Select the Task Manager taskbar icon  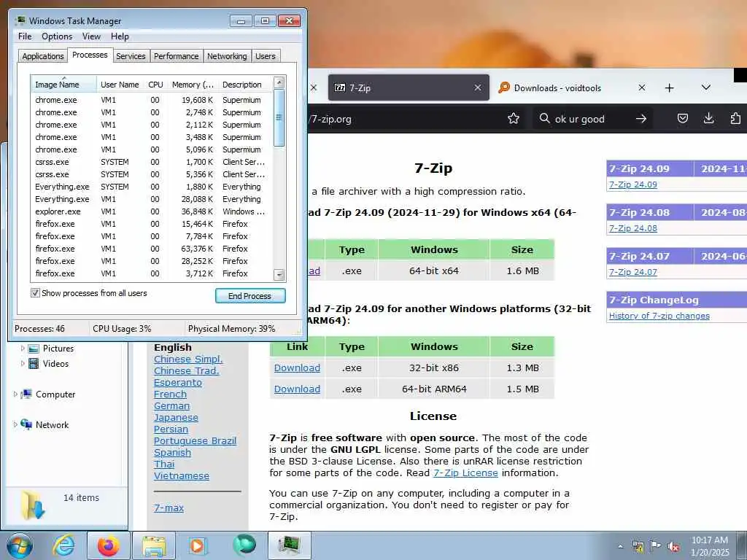click(290, 545)
